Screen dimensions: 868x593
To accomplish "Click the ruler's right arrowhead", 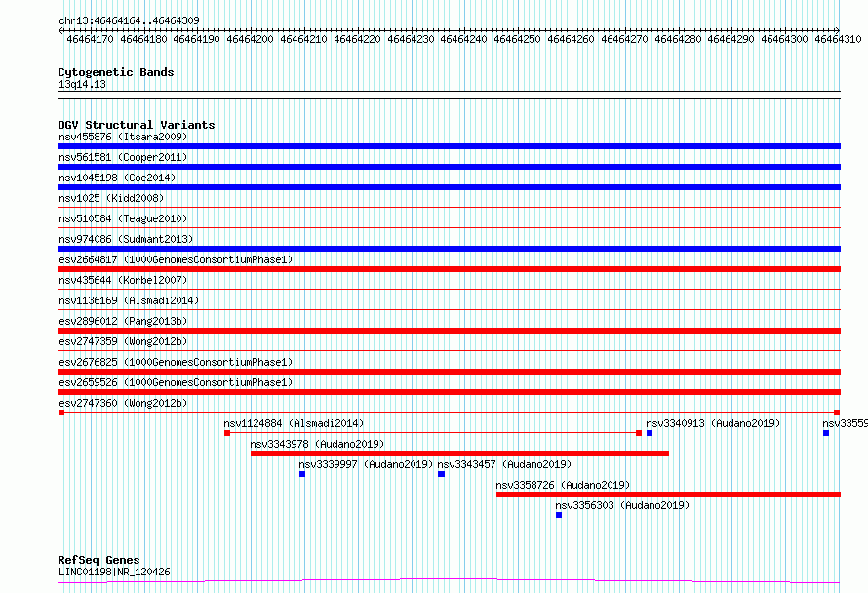I will coord(838,30).
